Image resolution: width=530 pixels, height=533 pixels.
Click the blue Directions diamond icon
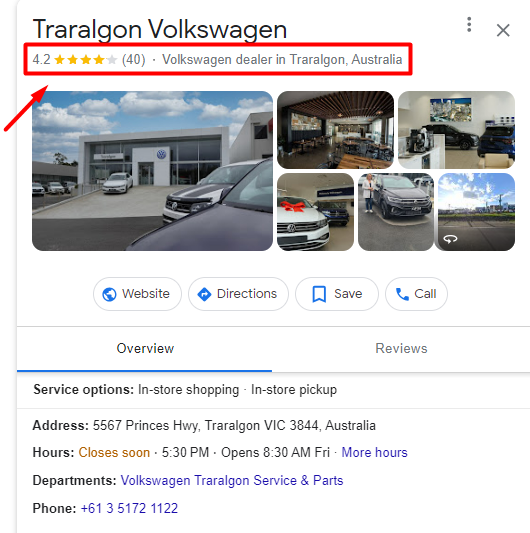[204, 294]
